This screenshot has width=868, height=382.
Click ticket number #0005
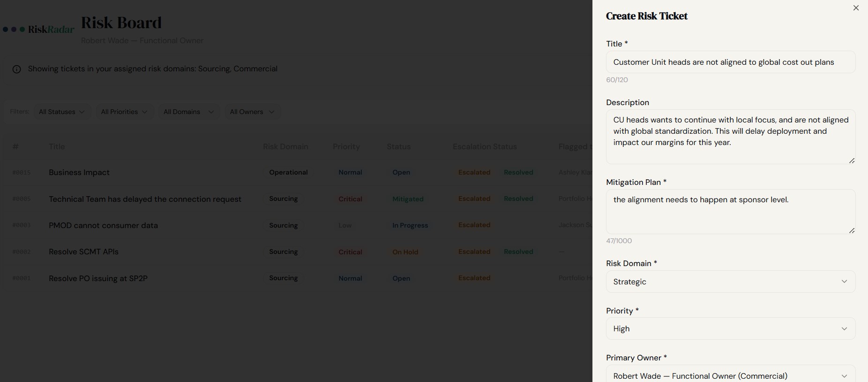[x=21, y=199]
